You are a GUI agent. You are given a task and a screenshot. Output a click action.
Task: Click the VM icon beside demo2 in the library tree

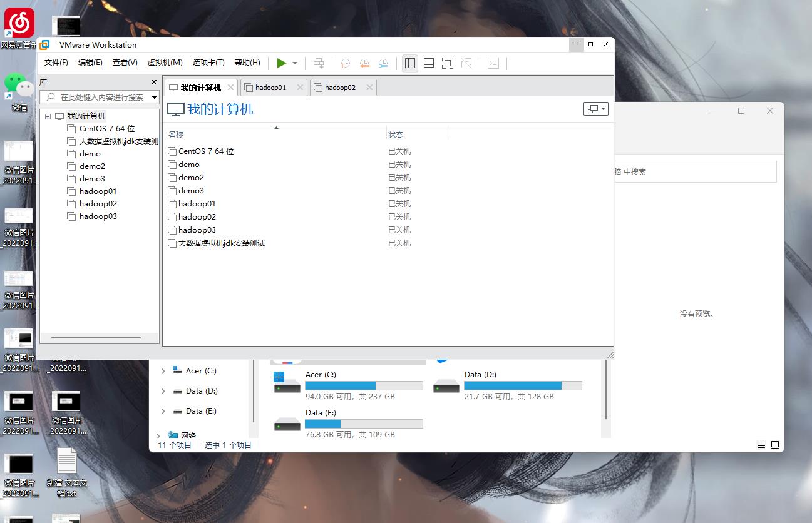click(x=71, y=166)
